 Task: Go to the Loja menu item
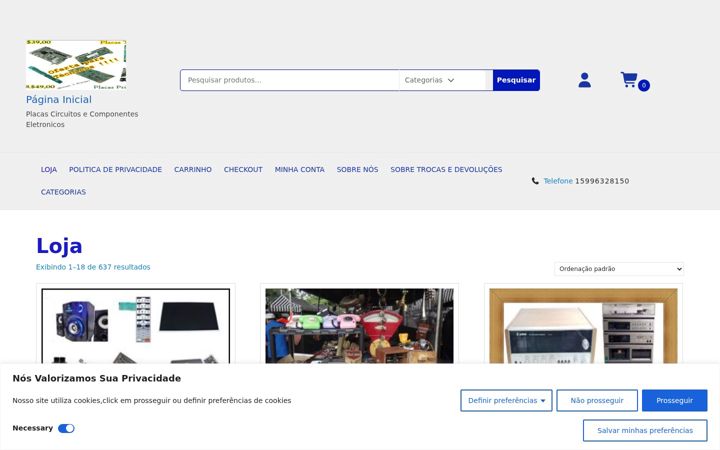[x=49, y=169]
